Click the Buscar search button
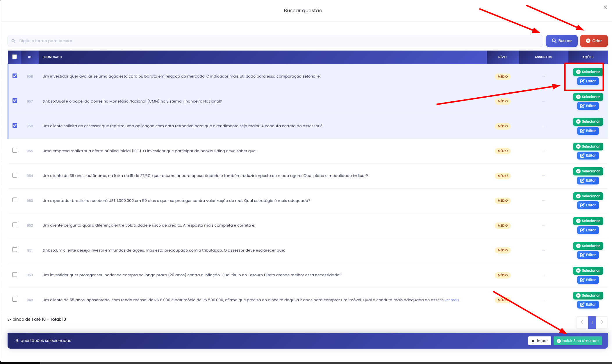This screenshot has width=612, height=364. point(562,41)
